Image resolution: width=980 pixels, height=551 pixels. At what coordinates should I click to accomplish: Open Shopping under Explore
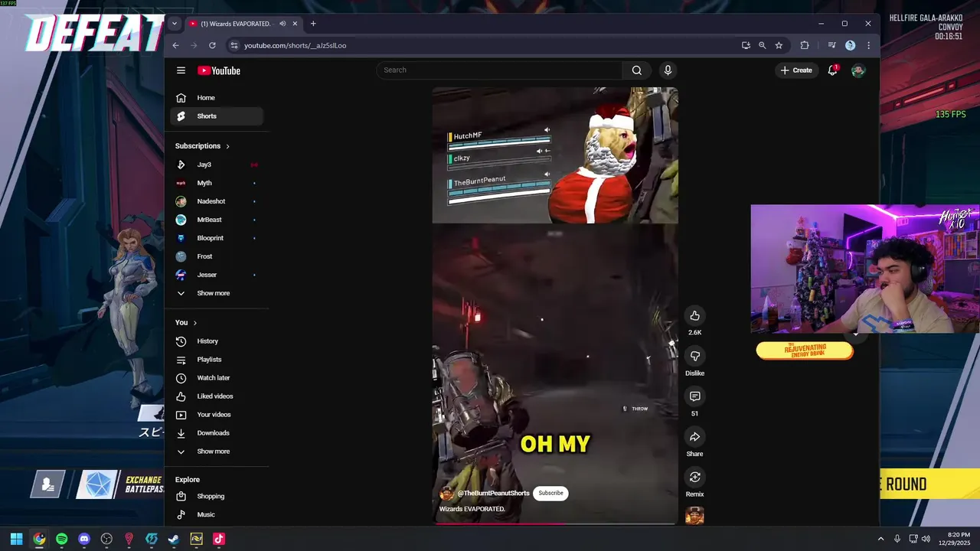(x=217, y=496)
